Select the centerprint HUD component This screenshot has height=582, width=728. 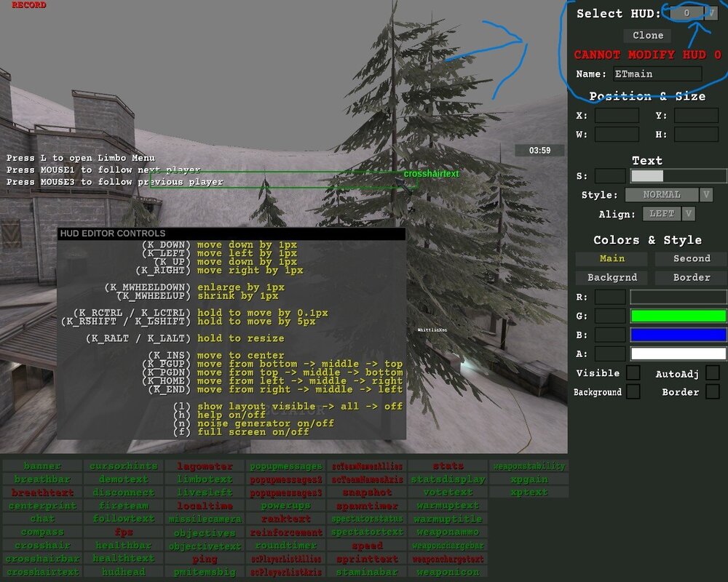click(42, 506)
